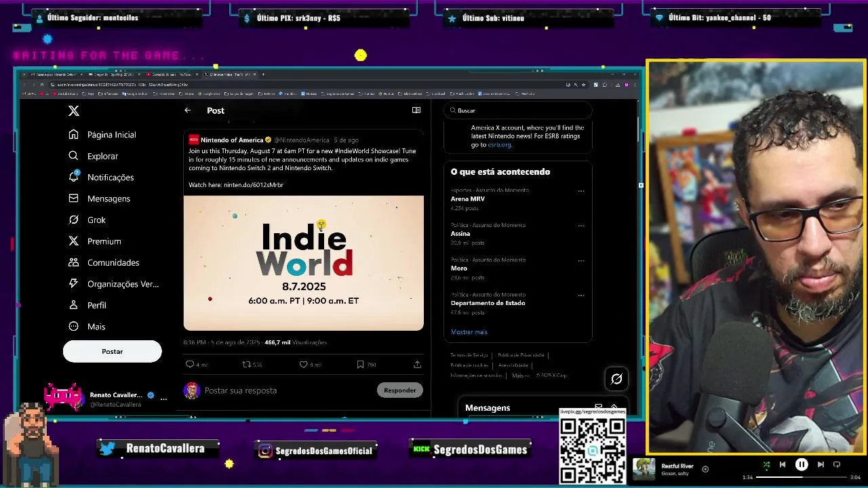Open options for Arena MRV trend
868x488 pixels.
pos(580,191)
